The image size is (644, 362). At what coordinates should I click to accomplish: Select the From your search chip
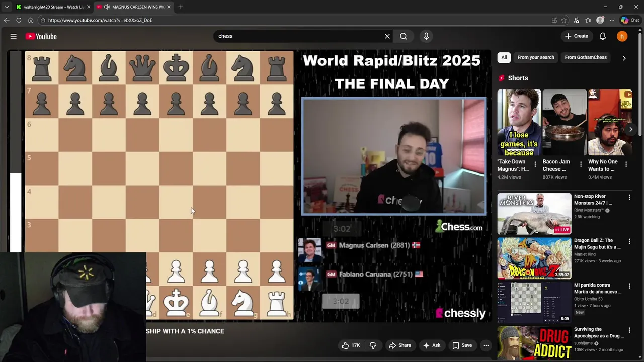tap(536, 57)
